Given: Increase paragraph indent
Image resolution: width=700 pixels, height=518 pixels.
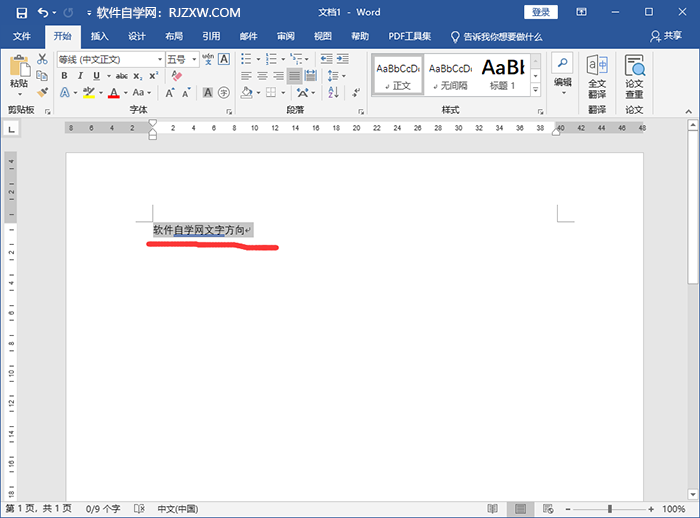Looking at the screenshot, I should click(x=343, y=58).
